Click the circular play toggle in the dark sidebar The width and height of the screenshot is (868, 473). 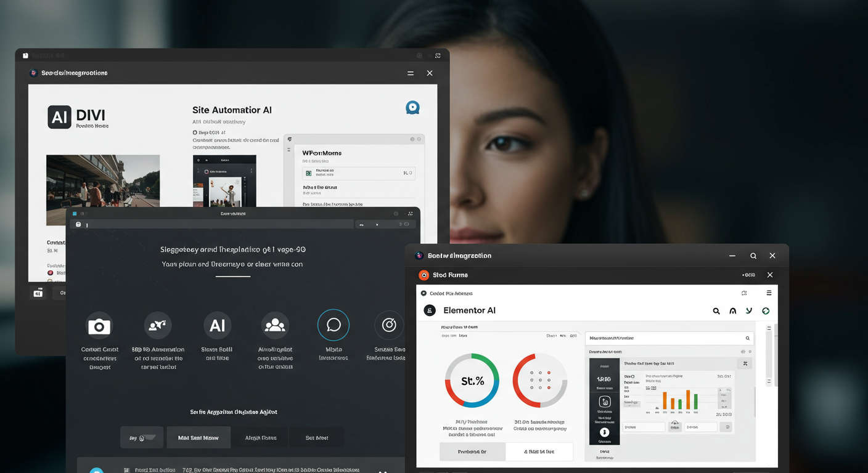coord(605,433)
